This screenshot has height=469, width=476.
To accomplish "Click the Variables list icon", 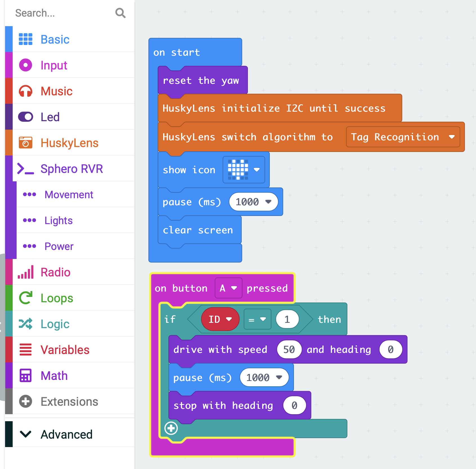I will click(x=26, y=350).
